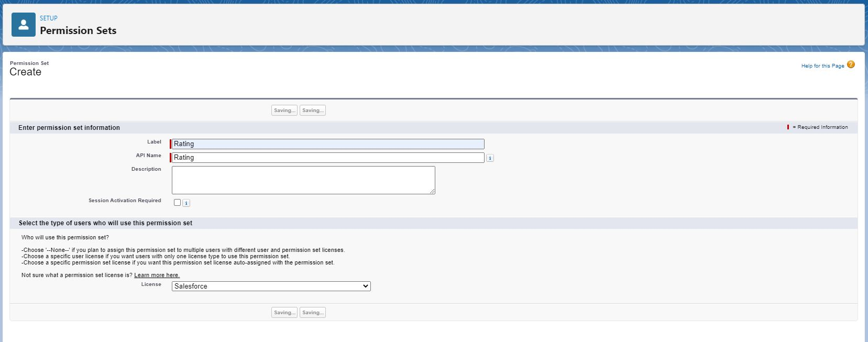Select the Create page title
Image resolution: width=868 pixels, height=342 pixels.
(x=25, y=72)
